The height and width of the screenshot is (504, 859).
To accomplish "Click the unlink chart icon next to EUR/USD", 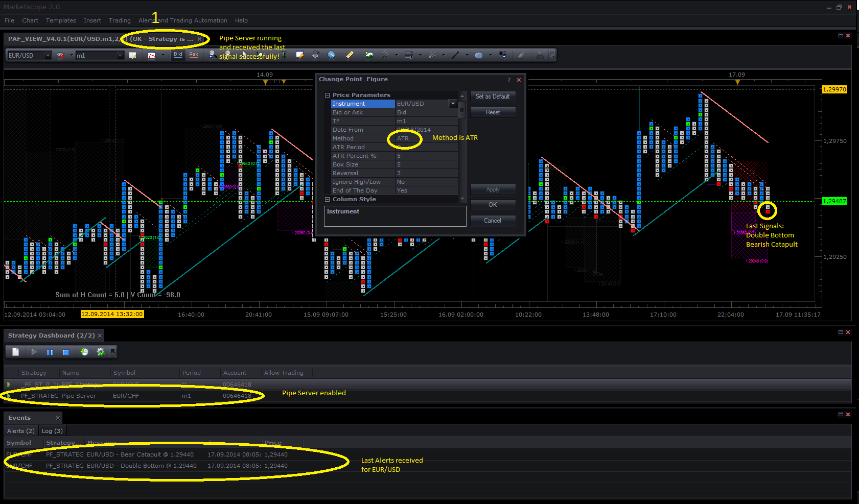I will (x=60, y=55).
